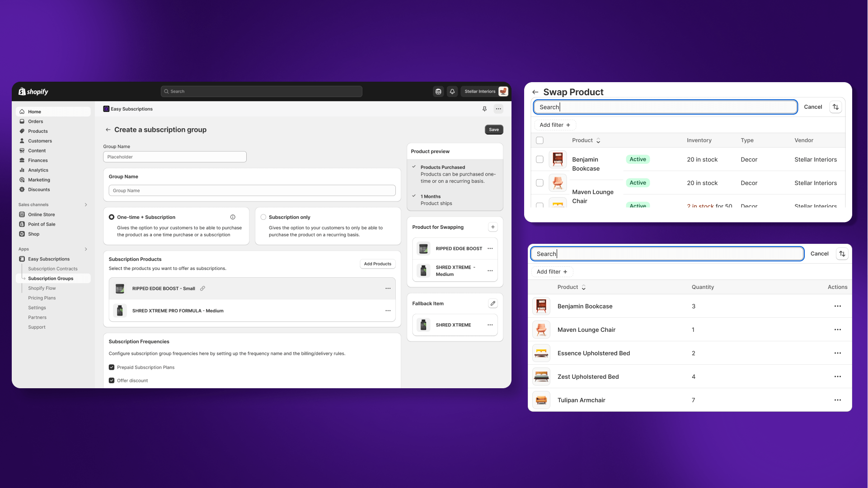Select the Subscription only radio option
The height and width of the screenshot is (488, 868).
[263, 217]
